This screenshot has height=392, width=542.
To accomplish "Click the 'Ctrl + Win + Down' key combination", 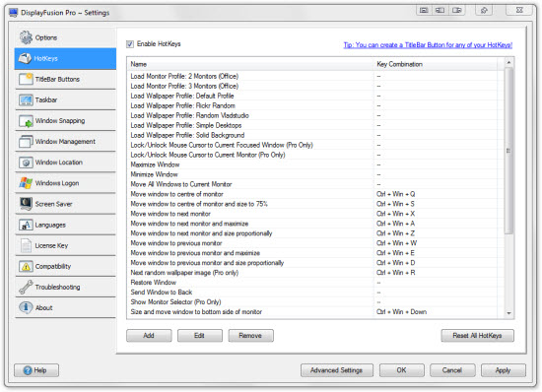I will point(402,312).
